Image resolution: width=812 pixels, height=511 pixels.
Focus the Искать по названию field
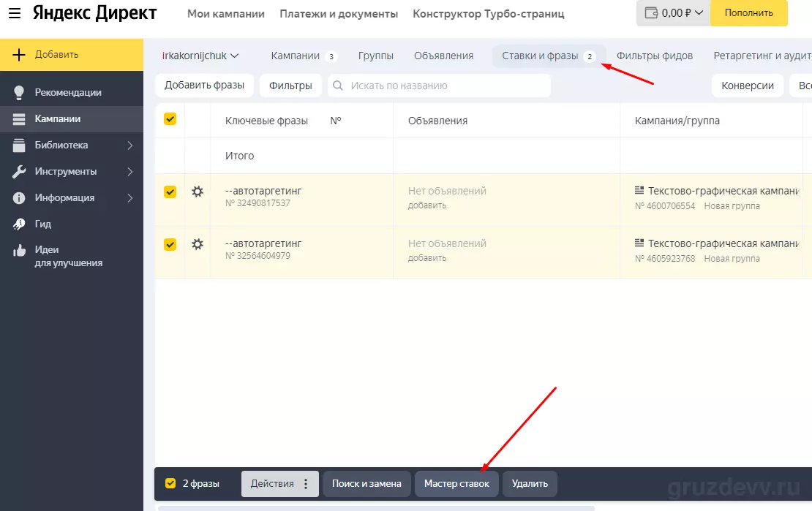439,86
